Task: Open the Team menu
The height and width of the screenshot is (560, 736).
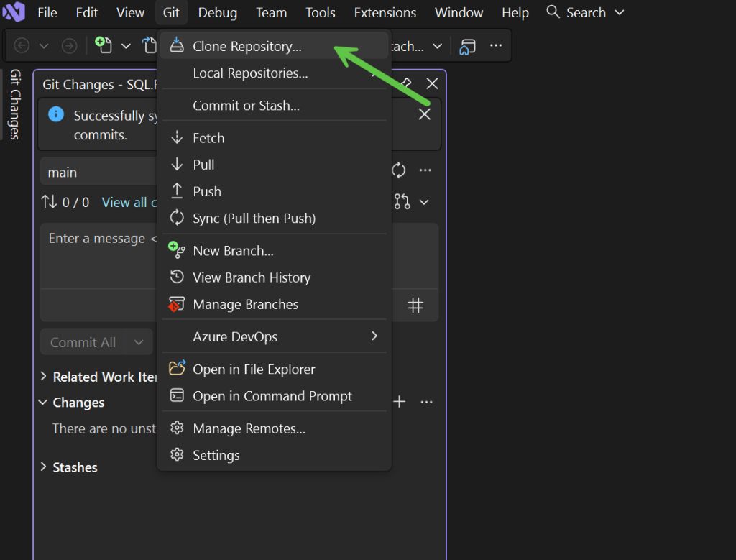Action: [x=271, y=13]
